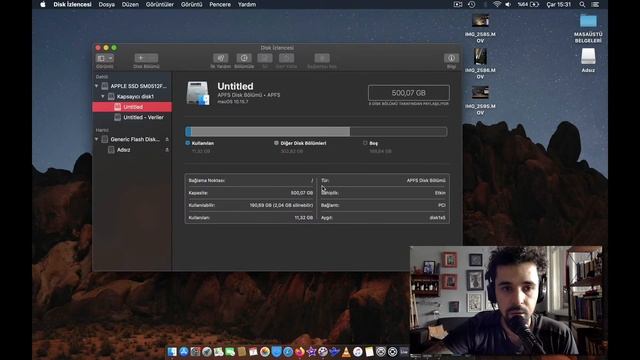Click the Bağlantıyı Kes (Unmount) toolbar icon
This screenshot has width=640, height=360.
click(322, 58)
